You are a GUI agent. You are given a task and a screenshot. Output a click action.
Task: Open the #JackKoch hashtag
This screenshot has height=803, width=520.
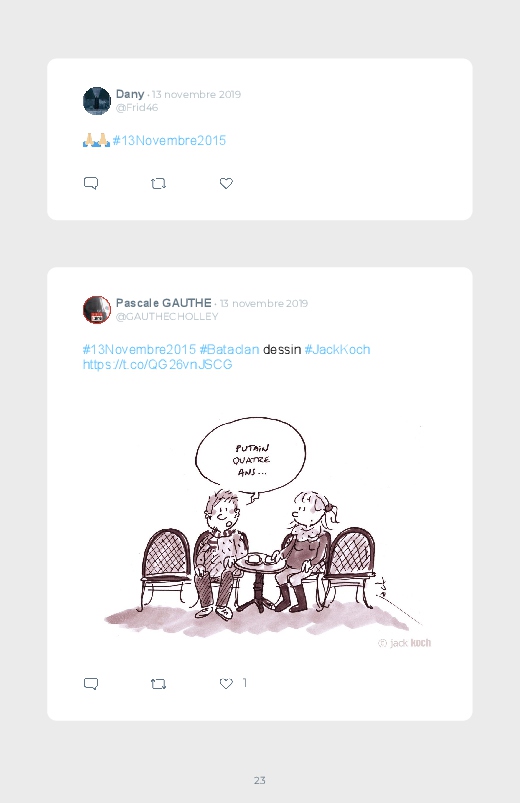(337, 349)
